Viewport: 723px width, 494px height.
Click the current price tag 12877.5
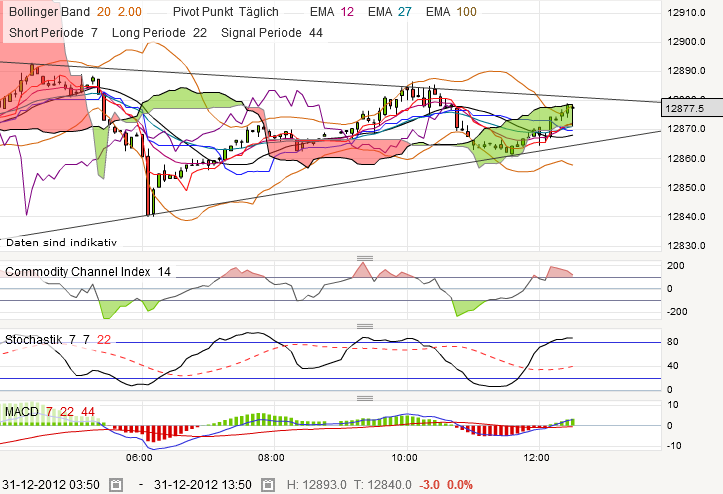(x=692, y=108)
